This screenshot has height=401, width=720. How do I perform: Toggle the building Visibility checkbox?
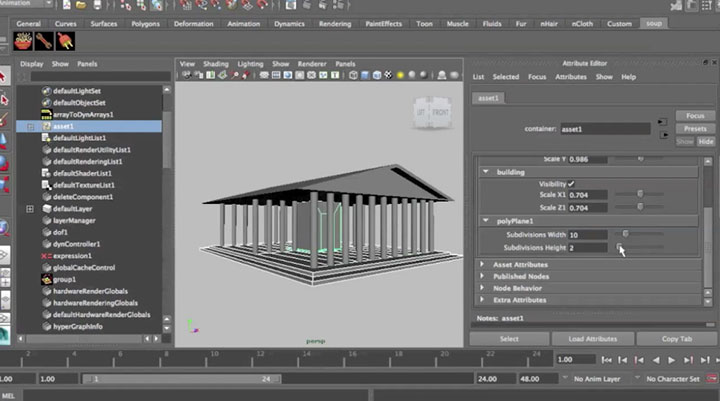coord(571,184)
